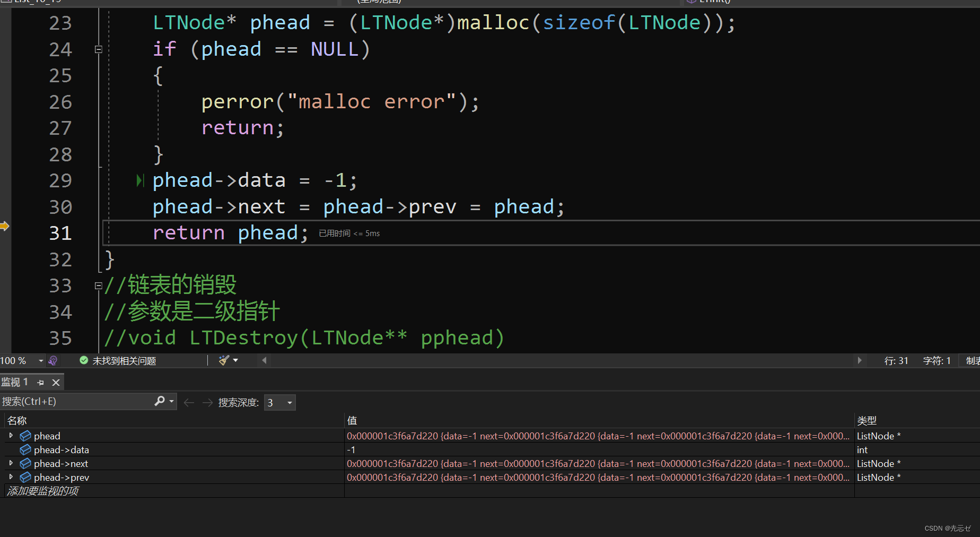The height and width of the screenshot is (537, 980).
Task: Click the character indicator 字符: 1
Action: [x=937, y=361]
